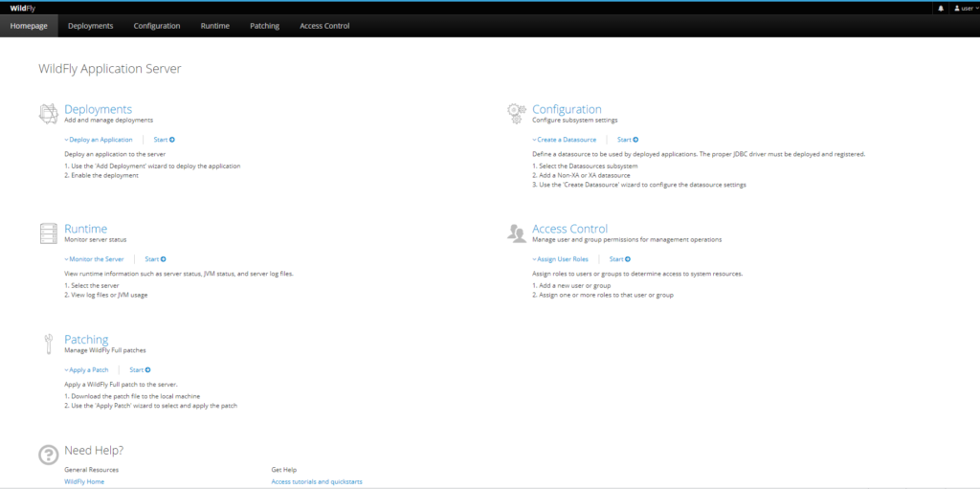Open the Patching heading link
980x489 pixels.
point(86,340)
